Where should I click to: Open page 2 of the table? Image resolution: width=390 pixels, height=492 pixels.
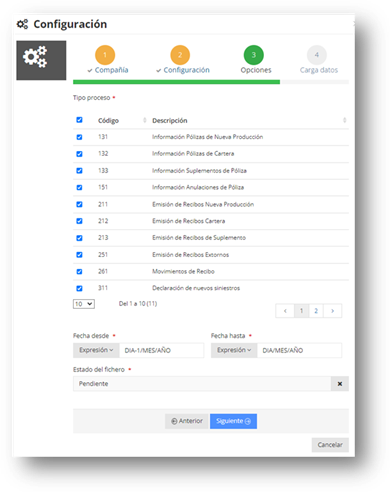(x=316, y=311)
